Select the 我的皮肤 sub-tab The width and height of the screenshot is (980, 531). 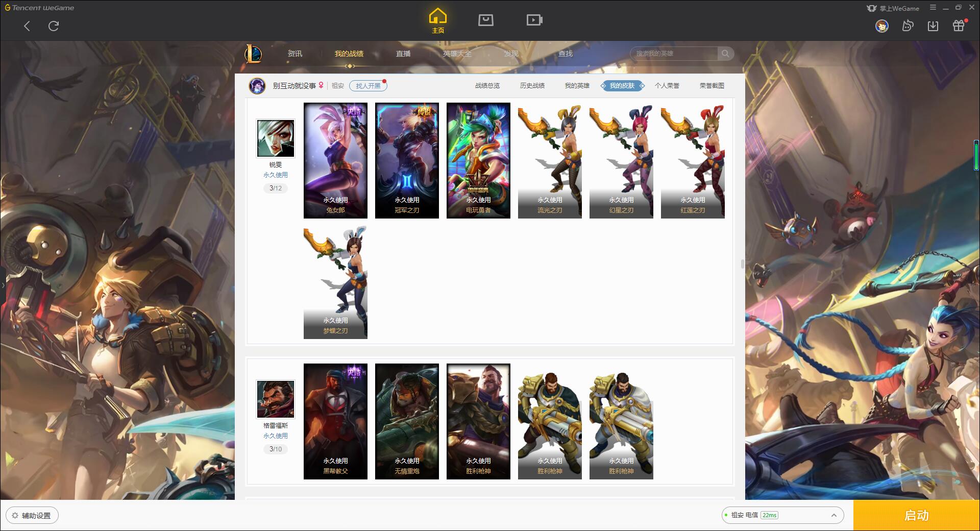coord(622,86)
